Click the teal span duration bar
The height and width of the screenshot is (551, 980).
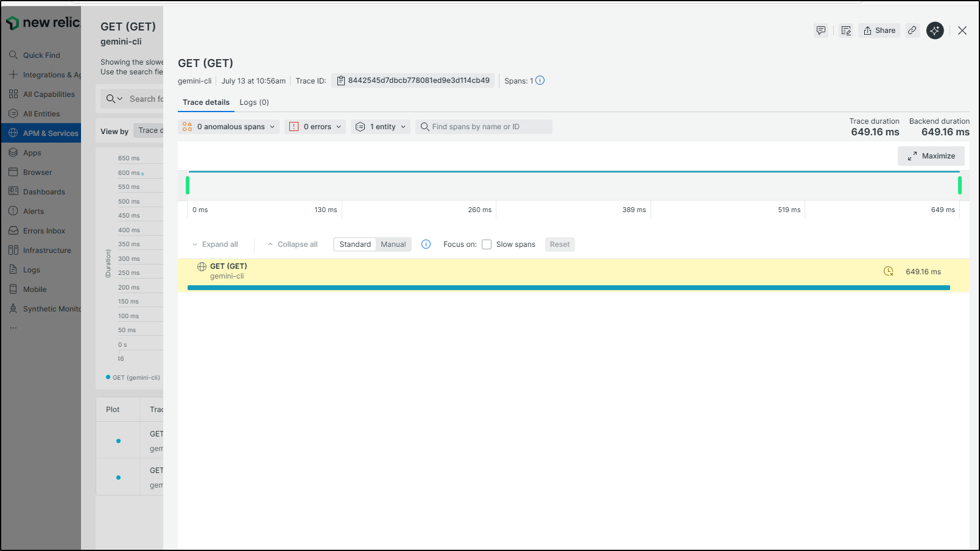(569, 288)
